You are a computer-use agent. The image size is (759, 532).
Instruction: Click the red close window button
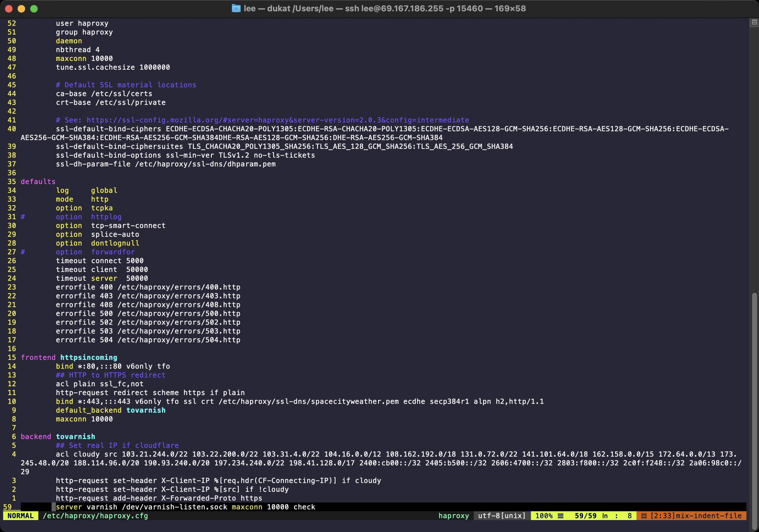(9, 8)
